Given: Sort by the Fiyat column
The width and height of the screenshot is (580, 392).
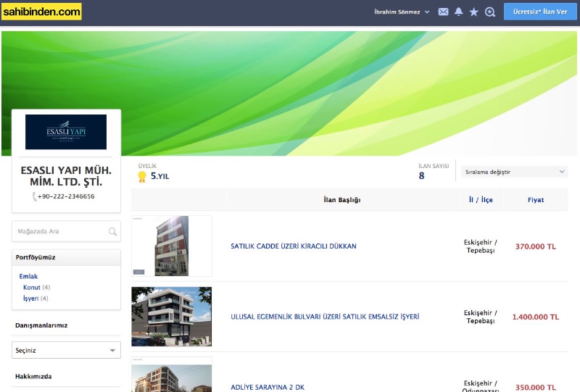Looking at the screenshot, I should click(536, 200).
